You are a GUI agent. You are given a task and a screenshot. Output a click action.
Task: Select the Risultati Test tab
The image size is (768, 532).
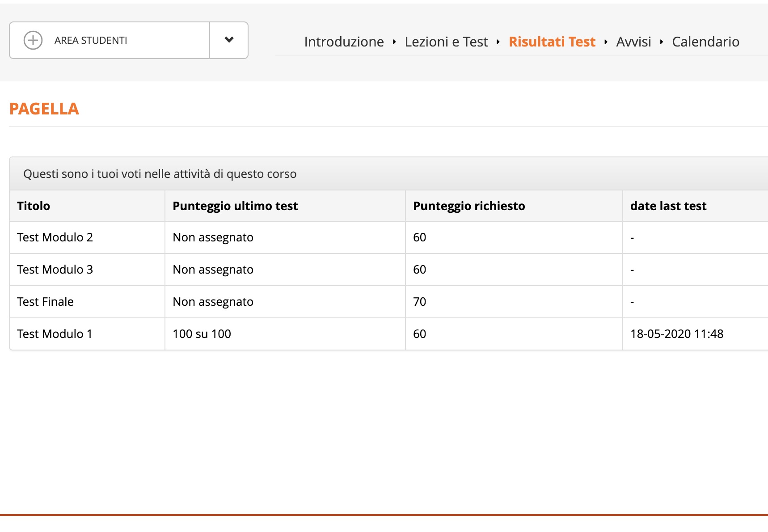(552, 42)
